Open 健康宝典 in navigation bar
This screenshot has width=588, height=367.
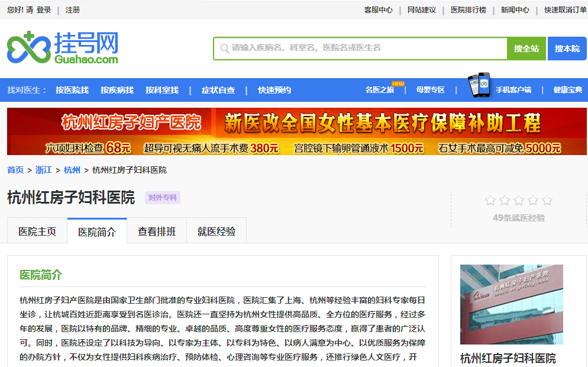tap(568, 90)
